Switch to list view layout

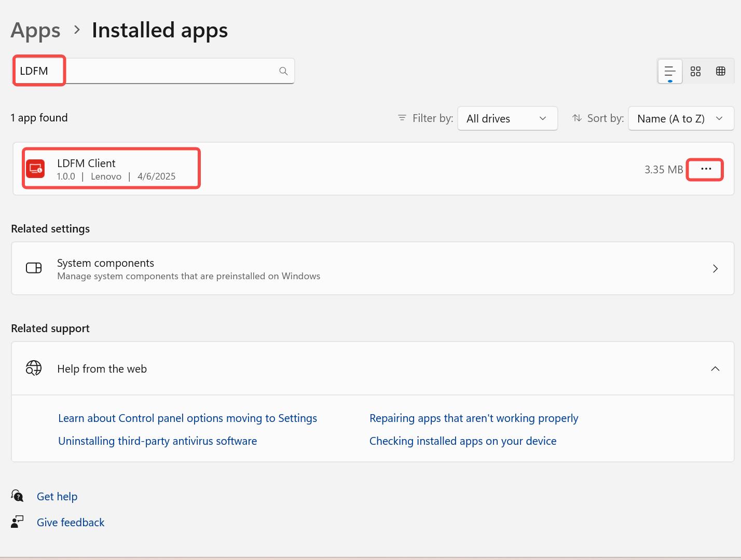click(670, 71)
